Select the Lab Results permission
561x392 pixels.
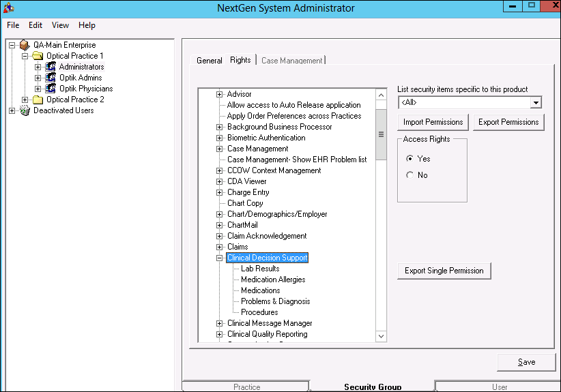[x=260, y=269]
